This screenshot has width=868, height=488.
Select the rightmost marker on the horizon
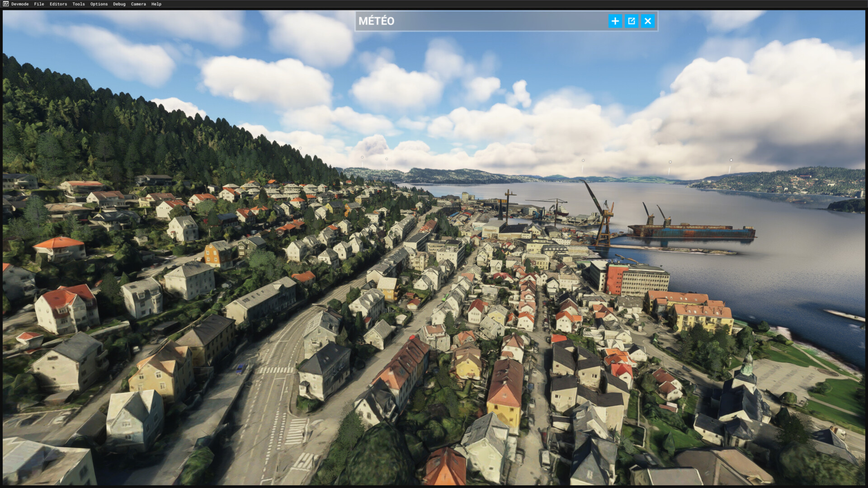(731, 160)
